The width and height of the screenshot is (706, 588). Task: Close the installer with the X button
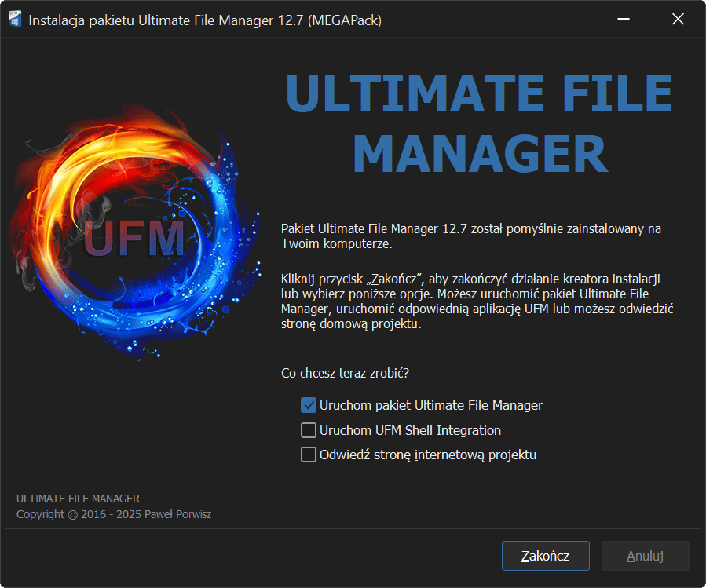[x=678, y=20]
